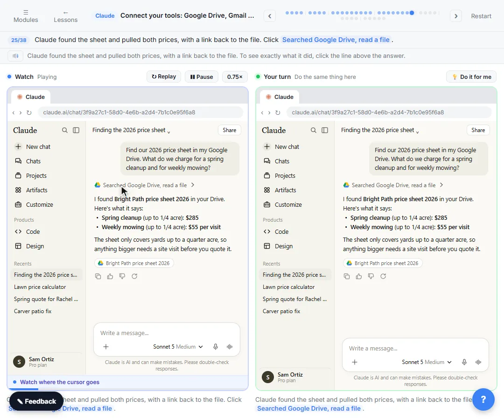Click the current step dot in progress indicator
Image resolution: width=504 pixels, height=420 pixels.
click(x=412, y=13)
